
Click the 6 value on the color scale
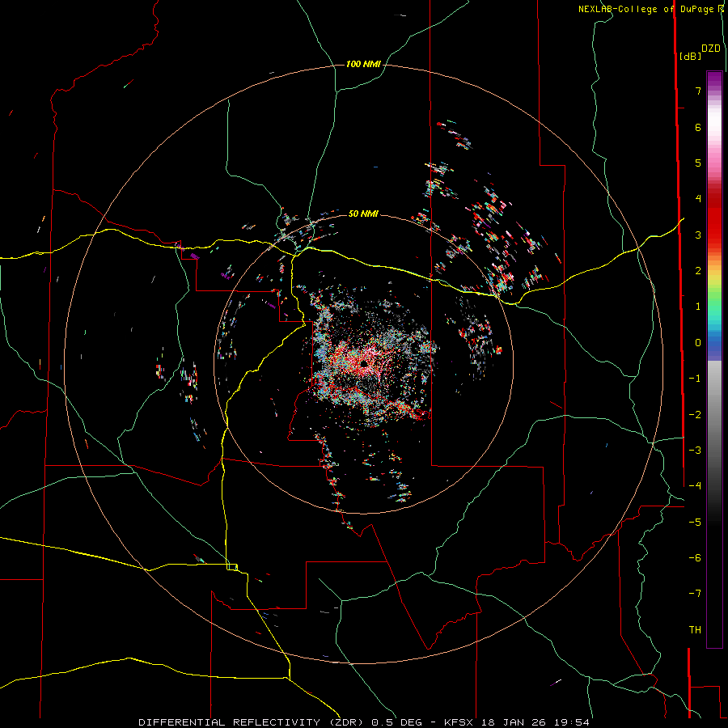point(698,127)
